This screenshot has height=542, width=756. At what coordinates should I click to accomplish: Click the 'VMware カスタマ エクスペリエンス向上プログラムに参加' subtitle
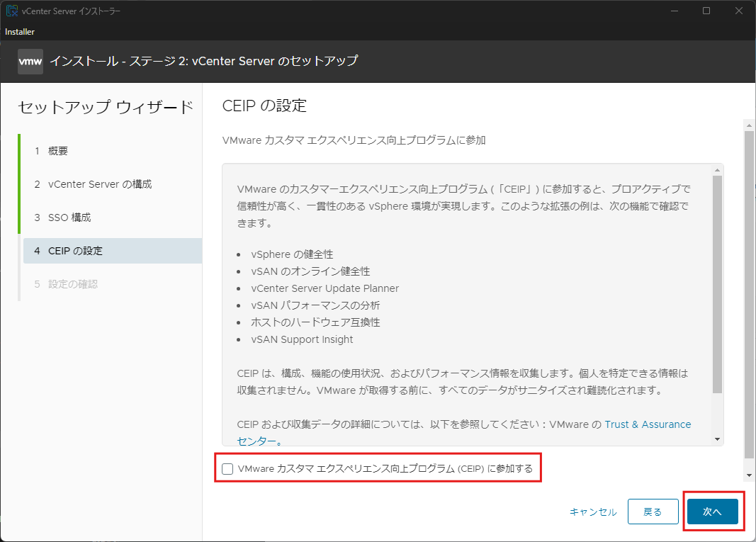pos(354,140)
